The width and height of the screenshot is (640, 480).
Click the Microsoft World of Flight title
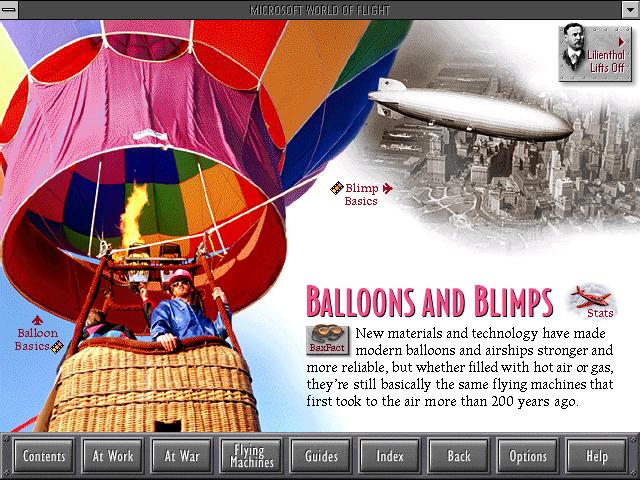[320, 9]
